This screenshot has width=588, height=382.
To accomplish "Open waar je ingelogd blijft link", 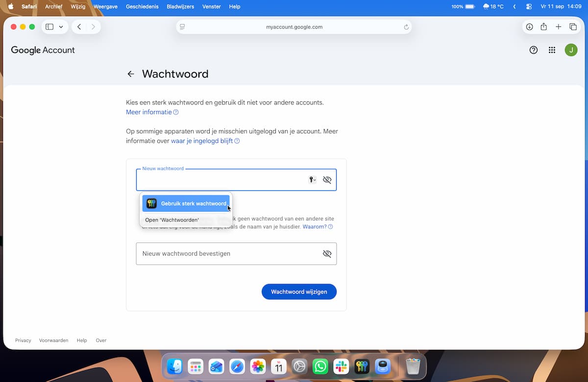I will 205,141.
